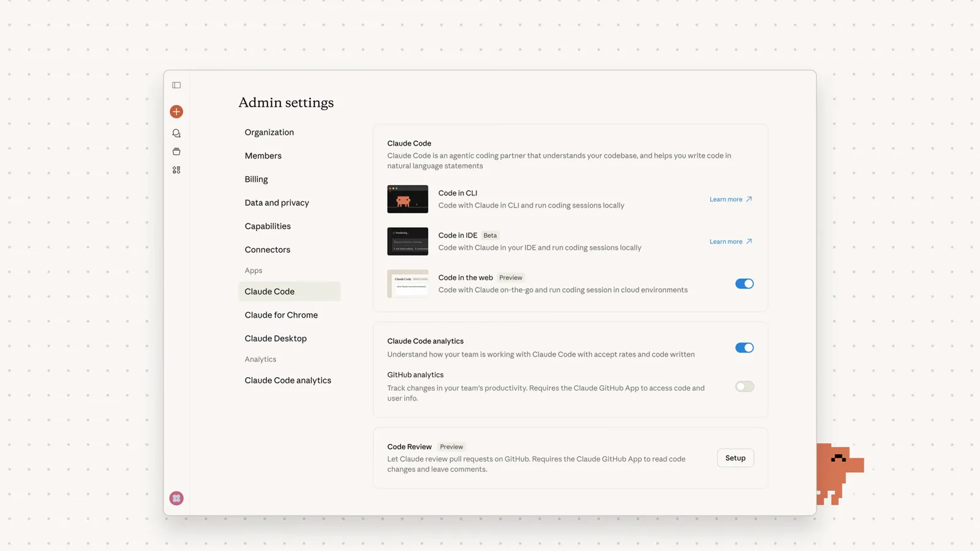
Task: Click Setup button for Code Review
Action: coord(735,458)
